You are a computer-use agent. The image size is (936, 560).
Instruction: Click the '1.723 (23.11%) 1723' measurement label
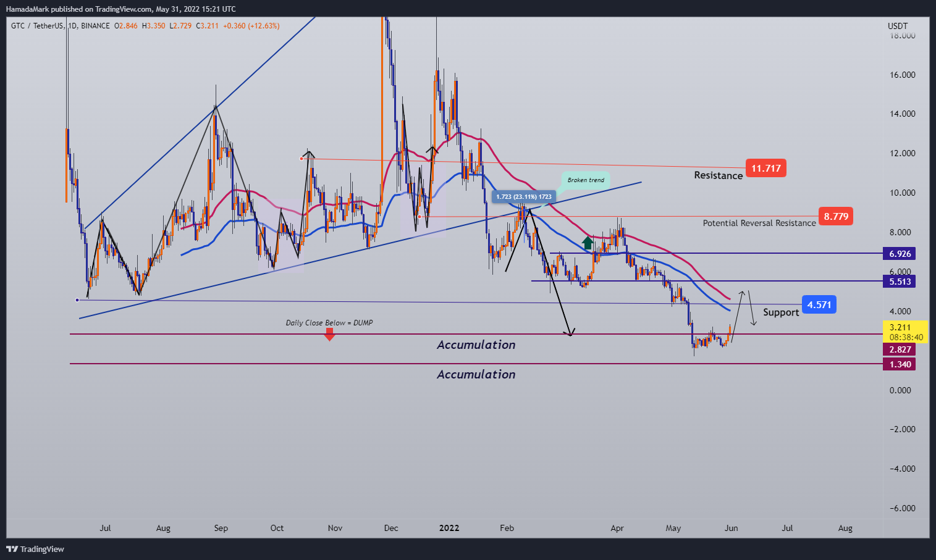click(524, 197)
